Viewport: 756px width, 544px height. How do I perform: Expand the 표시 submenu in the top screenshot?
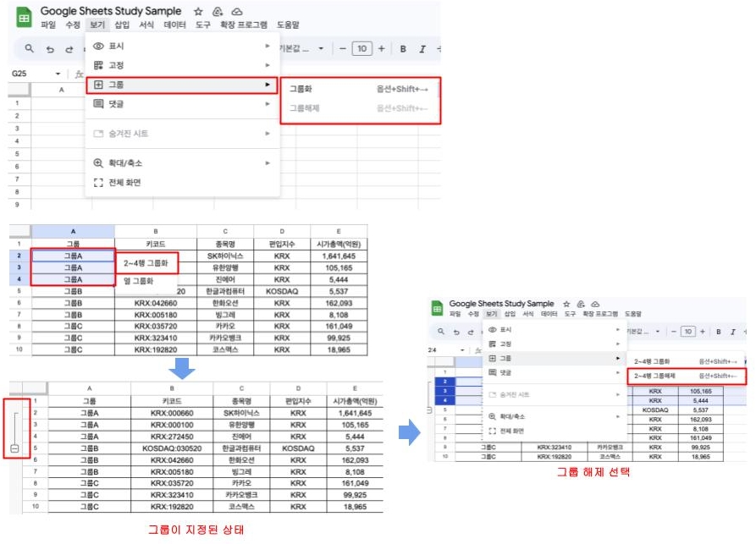pyautogui.click(x=182, y=46)
